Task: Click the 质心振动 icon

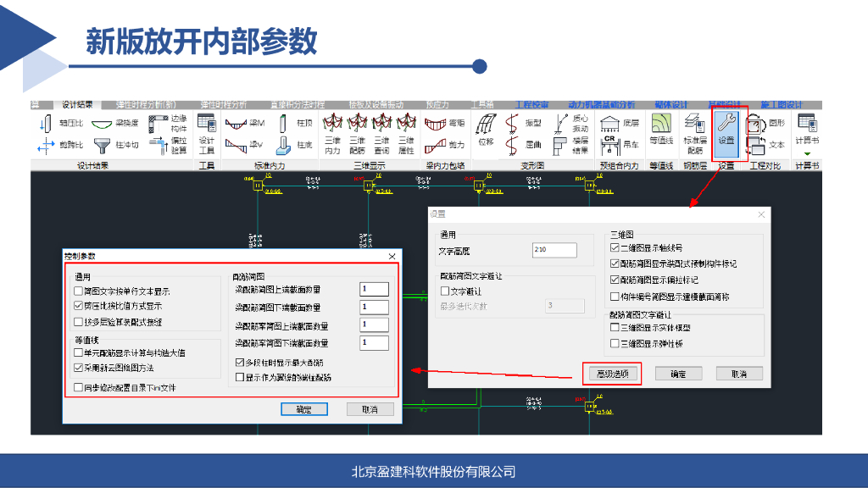Action: (561, 124)
